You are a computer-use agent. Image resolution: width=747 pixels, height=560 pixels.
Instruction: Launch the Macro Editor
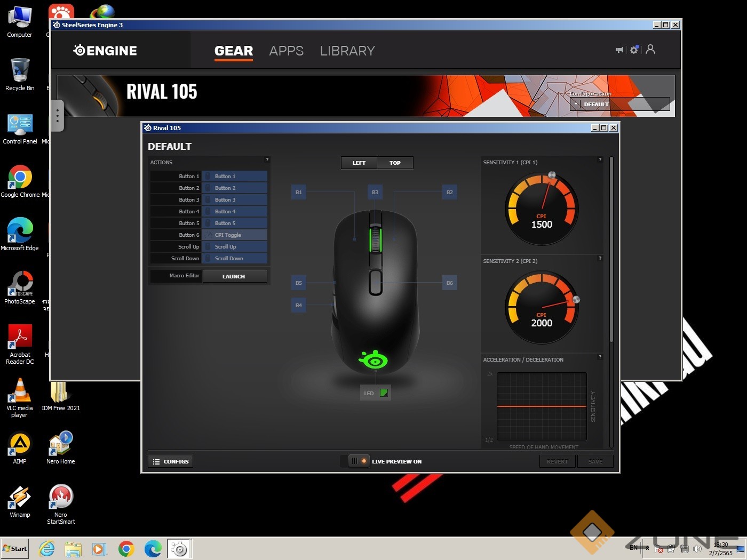tap(235, 276)
